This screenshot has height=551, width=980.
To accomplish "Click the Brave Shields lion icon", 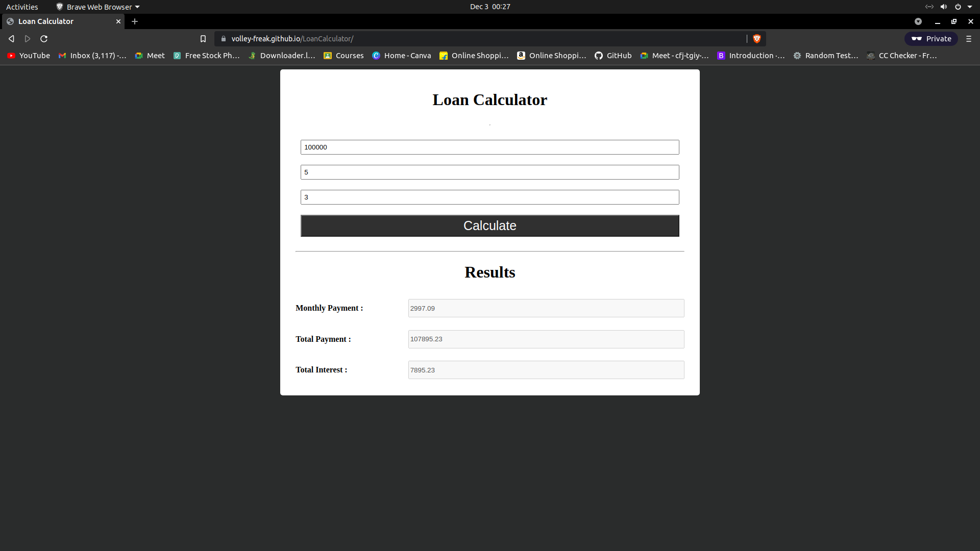I will [x=757, y=39].
